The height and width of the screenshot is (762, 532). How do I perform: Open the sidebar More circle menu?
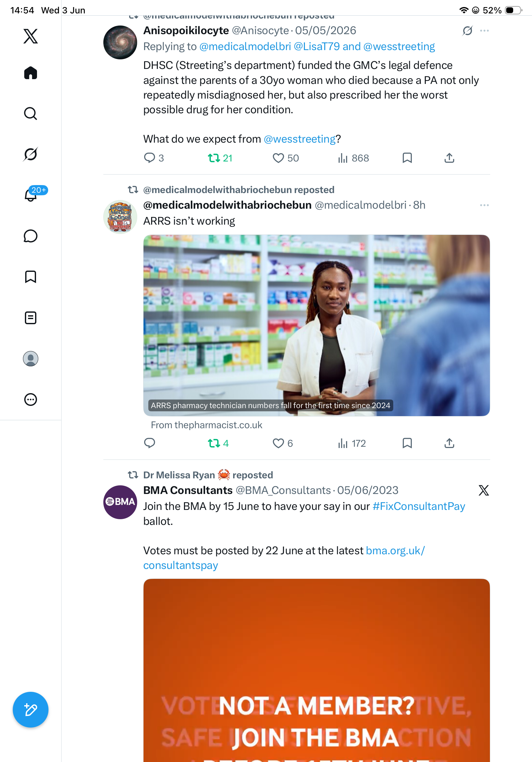pyautogui.click(x=31, y=399)
